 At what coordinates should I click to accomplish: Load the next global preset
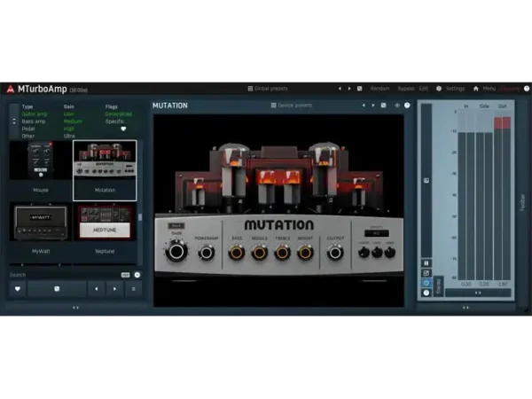point(349,89)
